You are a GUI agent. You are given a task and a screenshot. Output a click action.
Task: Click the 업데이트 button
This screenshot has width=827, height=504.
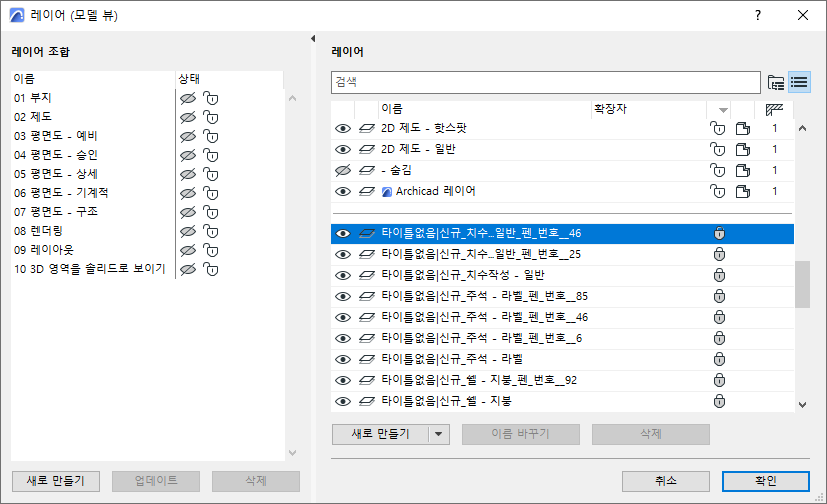coord(156,481)
